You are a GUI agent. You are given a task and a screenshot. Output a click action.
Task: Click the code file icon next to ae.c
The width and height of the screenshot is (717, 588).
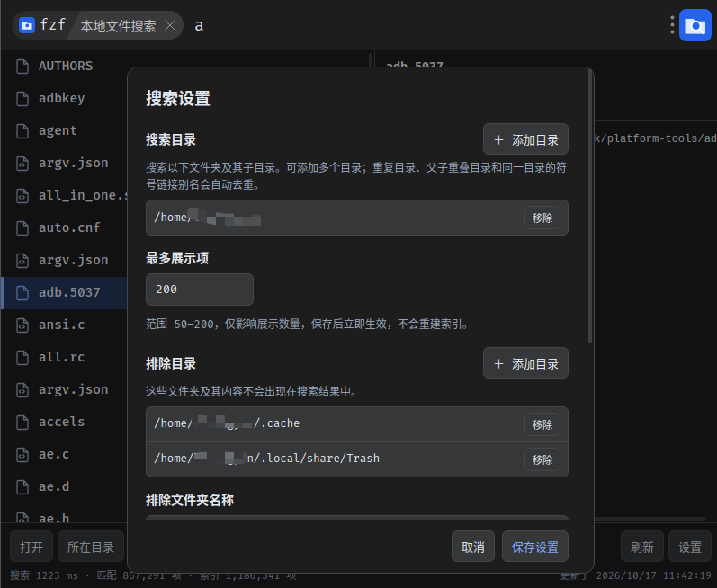pos(22,455)
